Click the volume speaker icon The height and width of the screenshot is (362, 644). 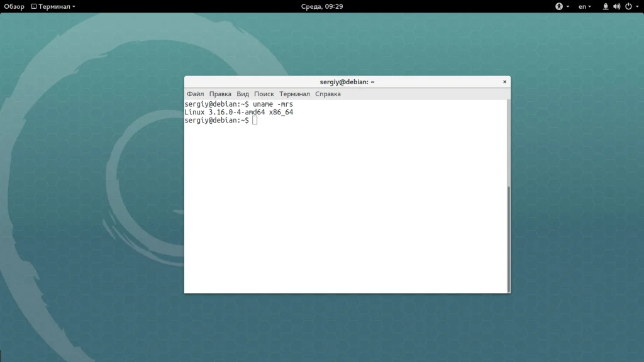(616, 6)
